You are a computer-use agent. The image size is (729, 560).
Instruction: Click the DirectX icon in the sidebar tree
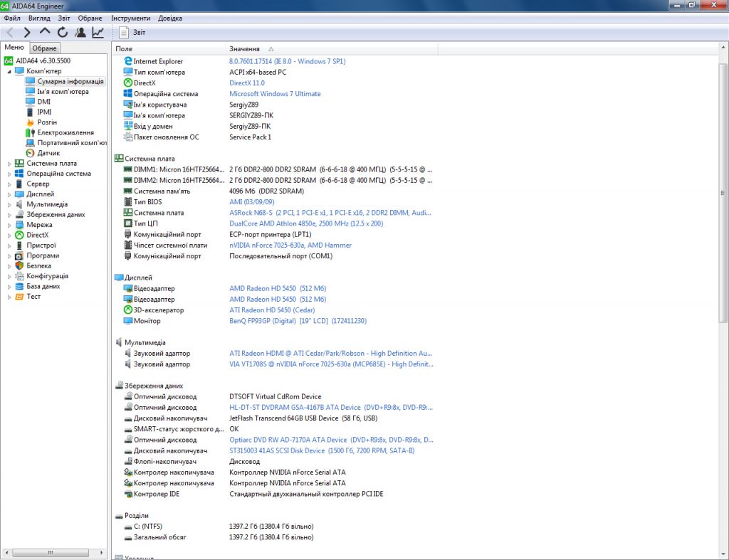coord(19,235)
